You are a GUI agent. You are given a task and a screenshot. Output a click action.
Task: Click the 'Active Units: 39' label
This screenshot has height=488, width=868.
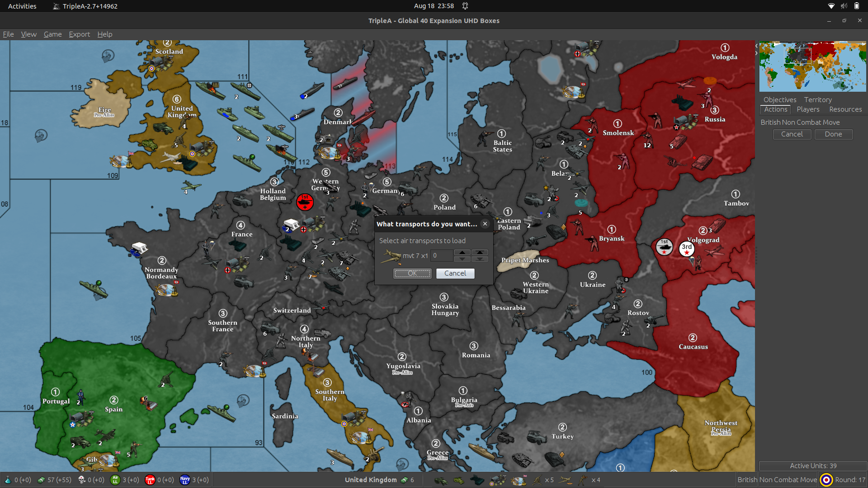[813, 466]
